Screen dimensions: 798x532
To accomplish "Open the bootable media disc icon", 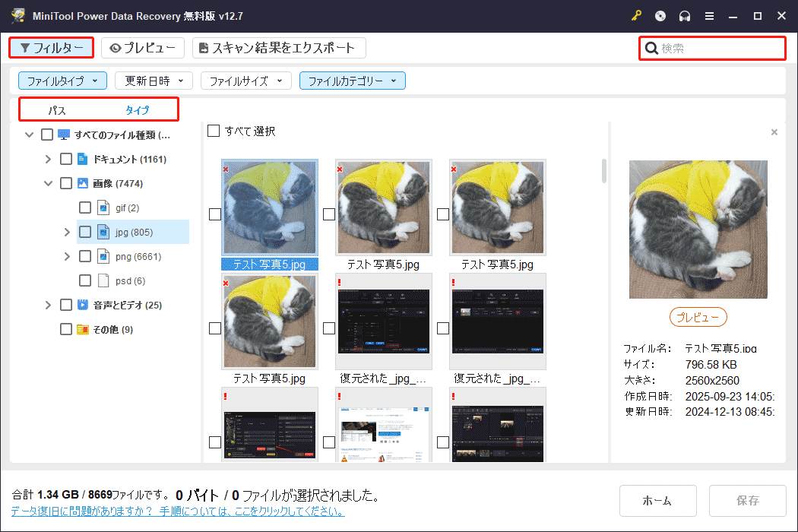I will 660,15.
